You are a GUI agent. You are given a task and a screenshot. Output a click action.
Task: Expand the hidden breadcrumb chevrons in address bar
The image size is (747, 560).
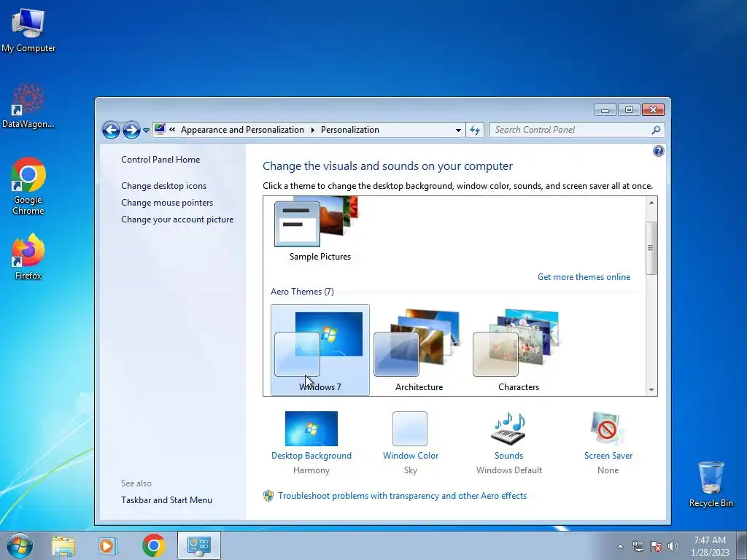(x=172, y=130)
